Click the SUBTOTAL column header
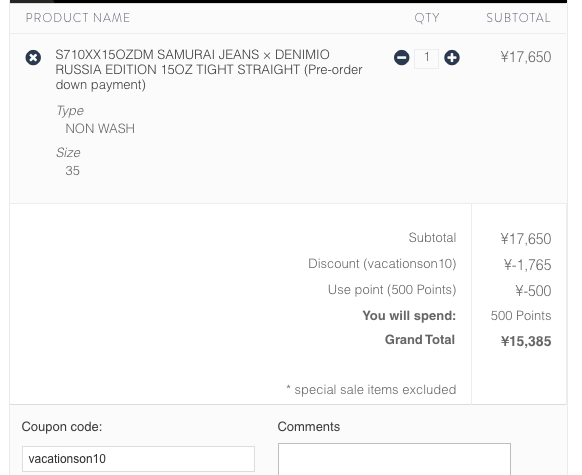Image resolution: width=582 pixels, height=475 pixels. pos(519,18)
